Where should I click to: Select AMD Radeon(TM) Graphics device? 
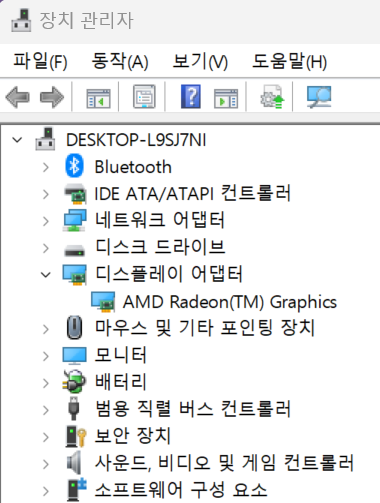coord(230,302)
